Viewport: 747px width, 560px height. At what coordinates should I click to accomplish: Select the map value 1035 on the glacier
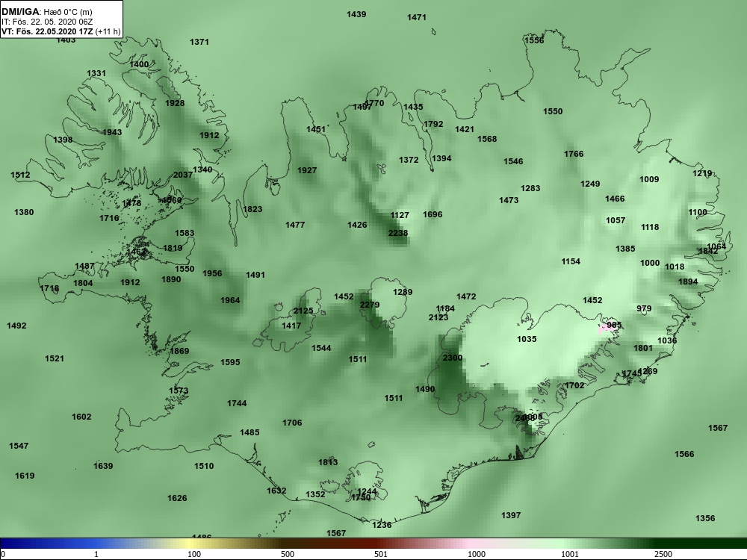(x=527, y=339)
